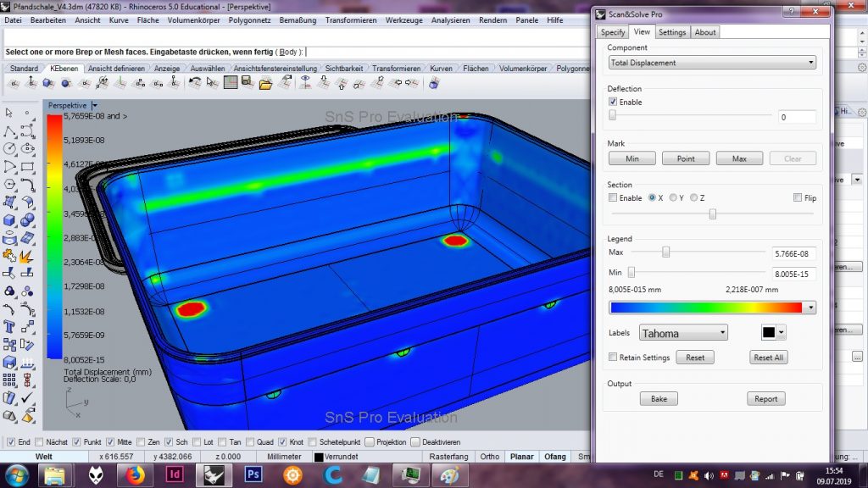Select the polyline tool in left sidebar

10,131
